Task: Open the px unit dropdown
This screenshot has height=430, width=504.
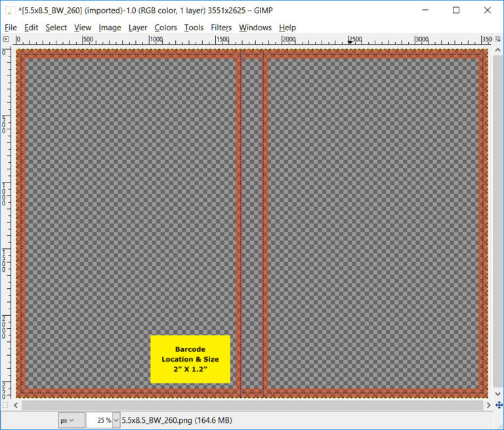Action: [x=71, y=420]
